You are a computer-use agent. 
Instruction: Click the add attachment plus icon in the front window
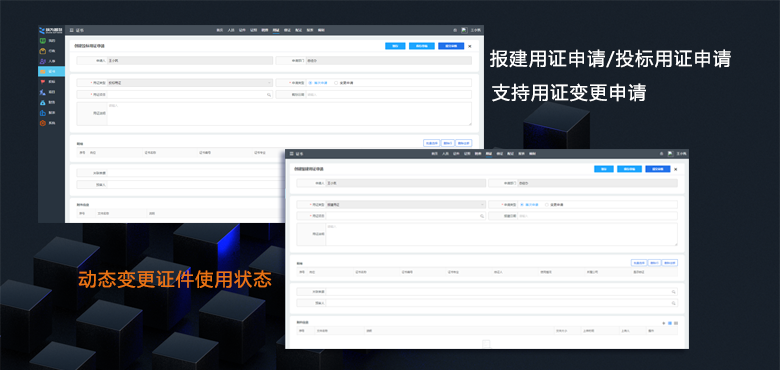(x=664, y=323)
